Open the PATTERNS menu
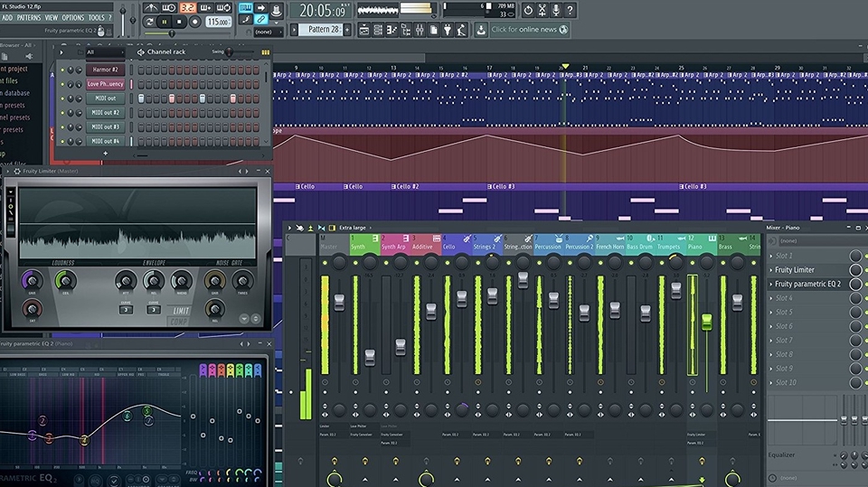The image size is (868, 487). pos(29,18)
